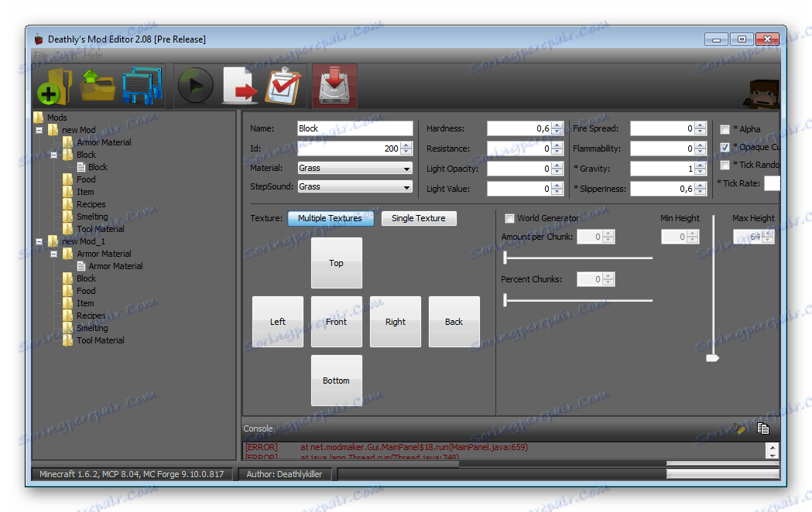This screenshot has width=812, height=512.
Task: Click folder icon beside Item under new Mod_1
Action: pos(67,303)
